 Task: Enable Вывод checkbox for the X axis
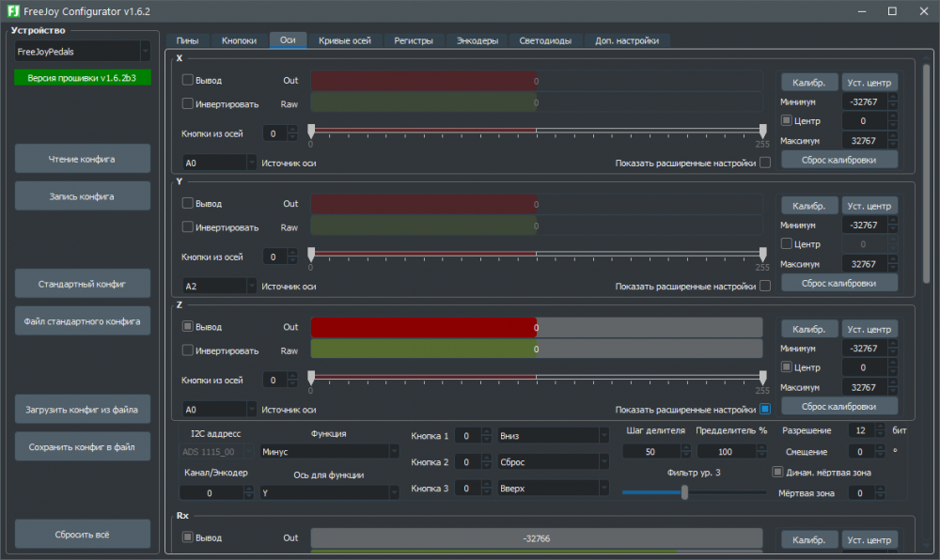pyautogui.click(x=188, y=80)
